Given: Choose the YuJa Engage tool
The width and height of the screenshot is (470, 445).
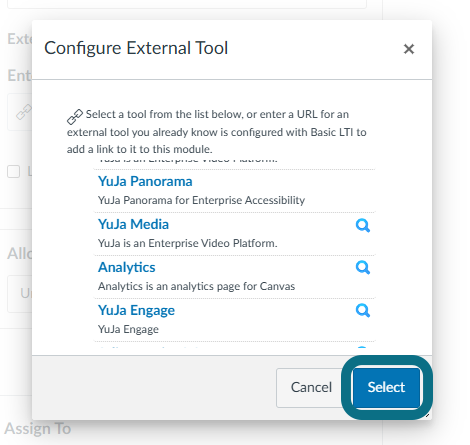Looking at the screenshot, I should pos(136,310).
